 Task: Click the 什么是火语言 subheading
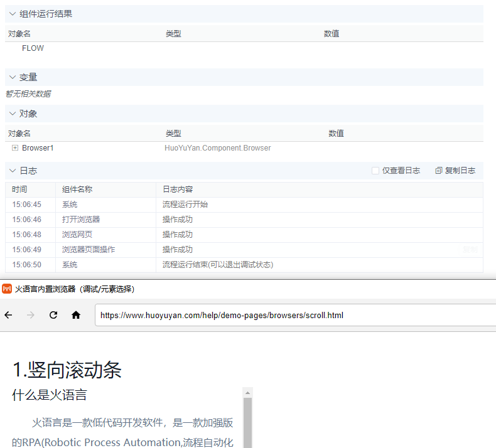50,395
